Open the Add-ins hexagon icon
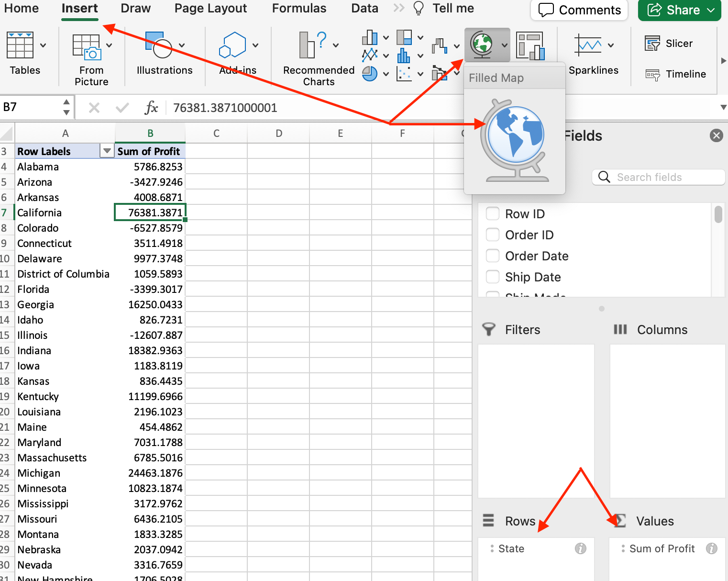Viewport: 728px width, 581px height. click(x=232, y=45)
